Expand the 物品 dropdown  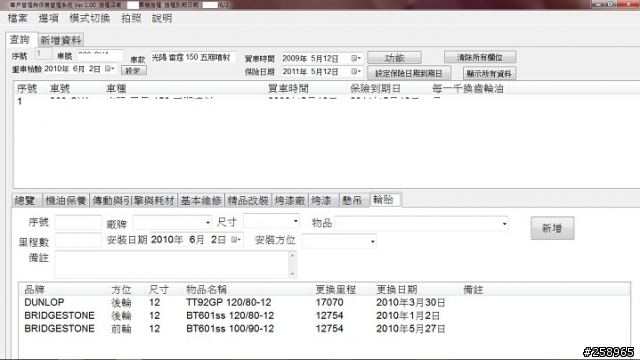(x=504, y=224)
